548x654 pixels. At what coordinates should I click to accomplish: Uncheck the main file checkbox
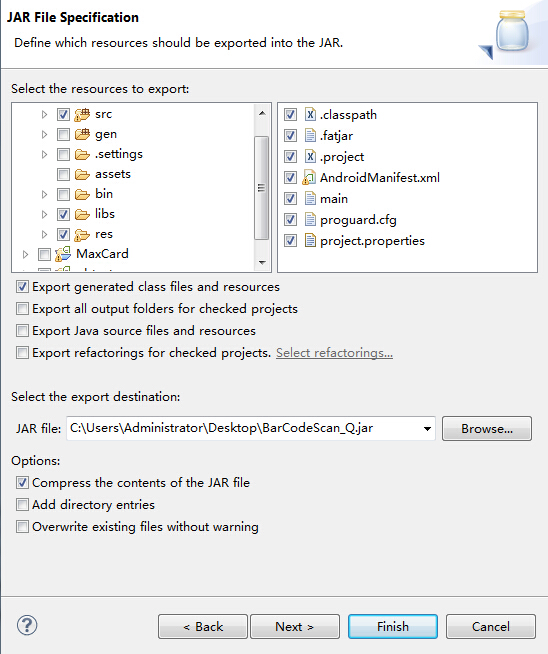[290, 199]
